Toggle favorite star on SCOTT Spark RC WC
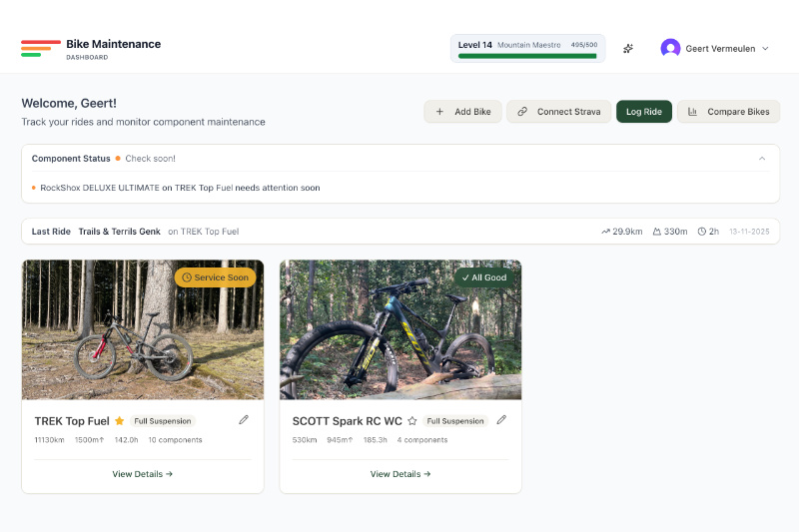799x532 pixels. pyautogui.click(x=412, y=421)
